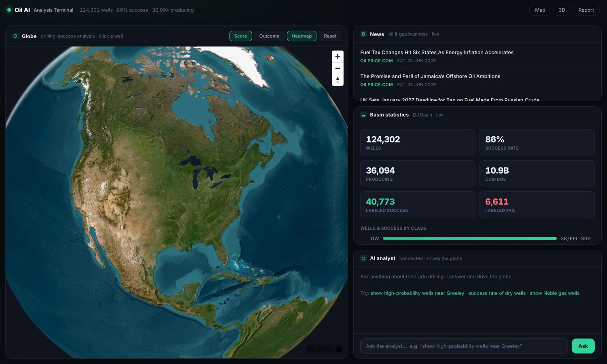Screen dimensions: 607x364
Task: Zoom out of the globe map
Action: click(337, 68)
